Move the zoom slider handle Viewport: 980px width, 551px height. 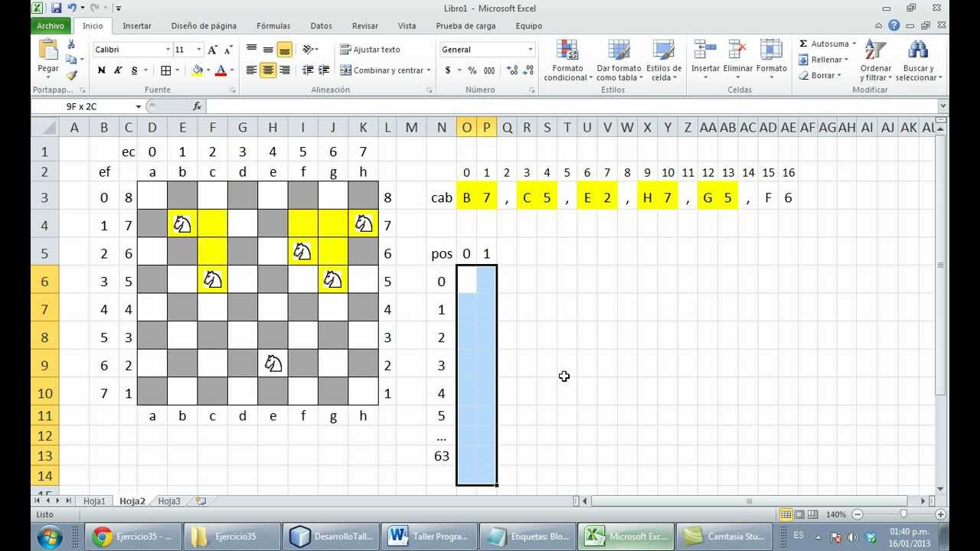point(903,515)
